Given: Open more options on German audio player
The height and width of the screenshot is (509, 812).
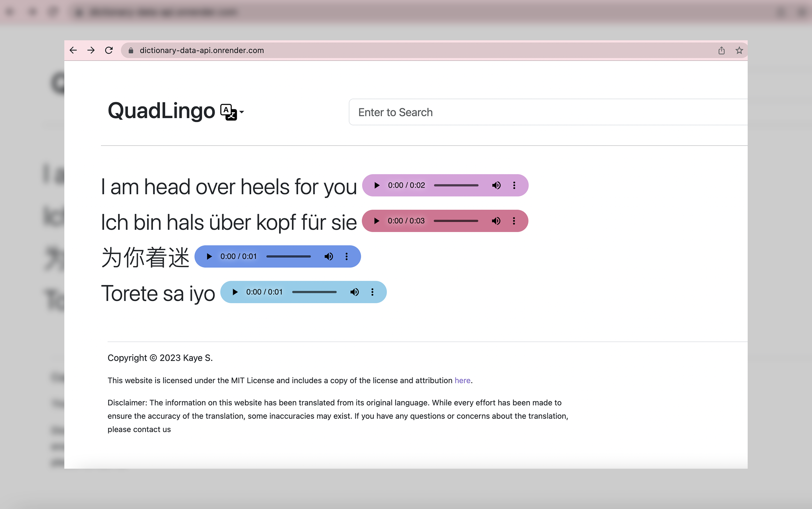Looking at the screenshot, I should pos(514,221).
